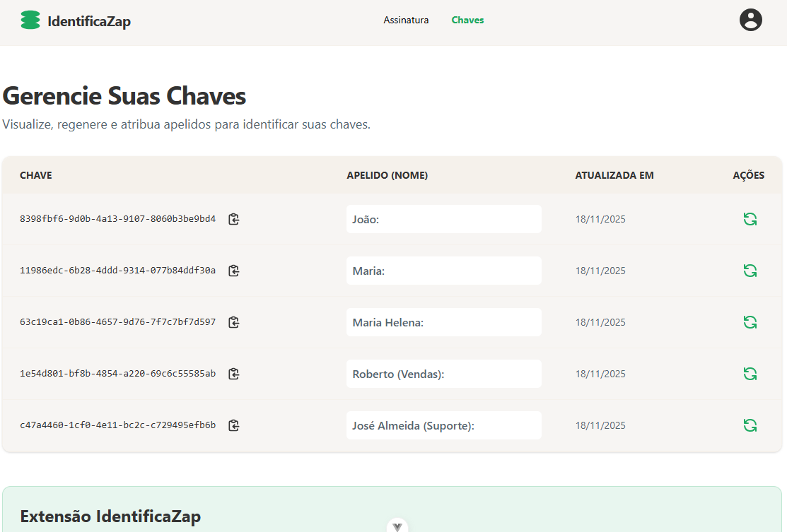Open the user profile account icon
This screenshot has height=532, width=787.
[x=750, y=20]
